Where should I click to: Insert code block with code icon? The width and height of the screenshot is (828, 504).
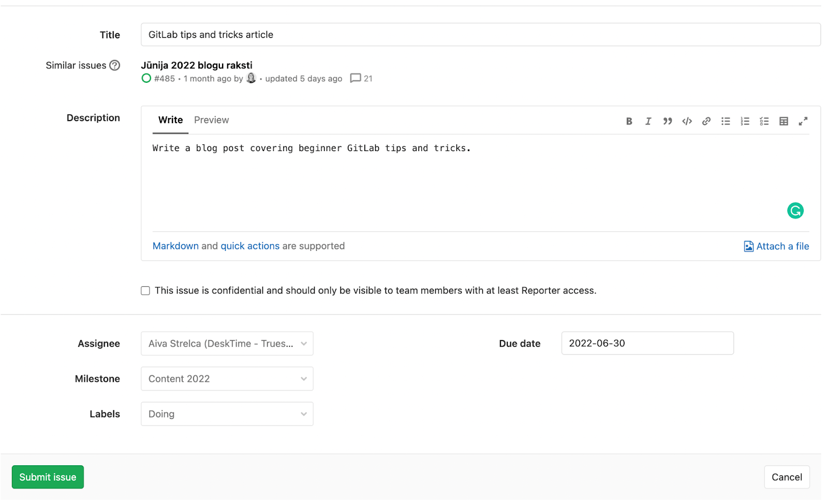click(x=687, y=121)
